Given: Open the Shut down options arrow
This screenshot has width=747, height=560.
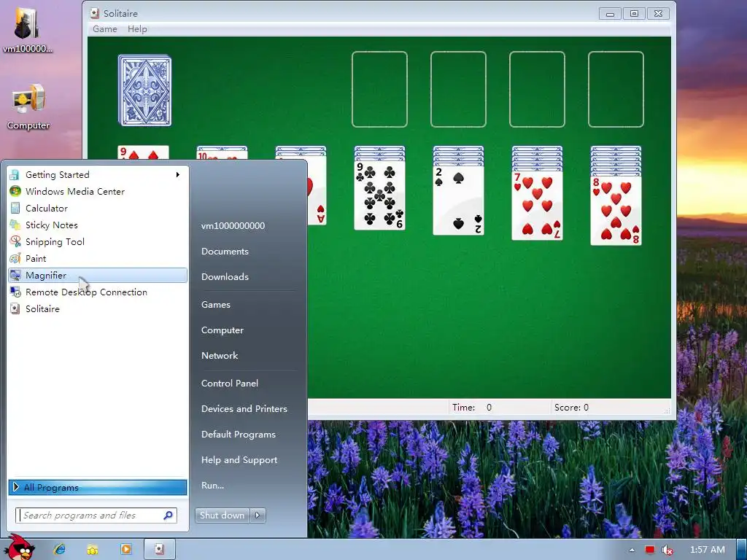Looking at the screenshot, I should point(258,516).
